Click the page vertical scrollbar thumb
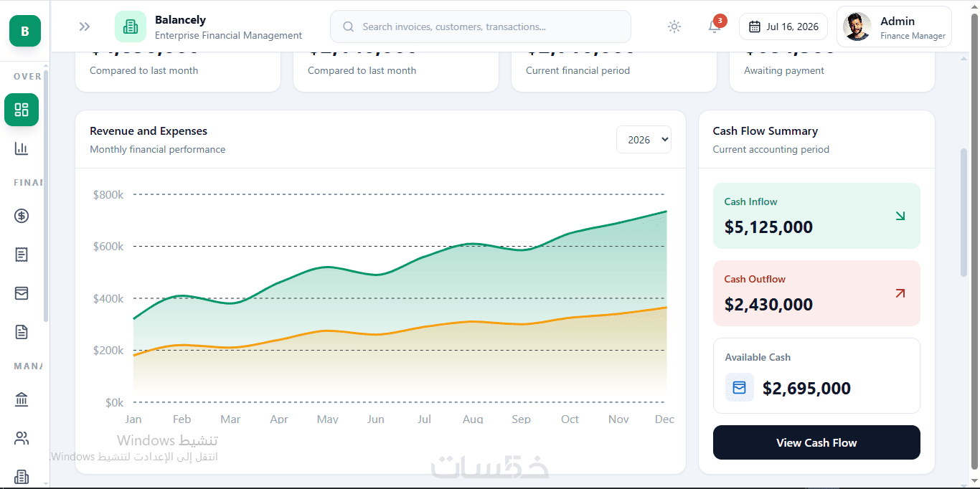Viewport: 980px width, 489px height. click(963, 212)
